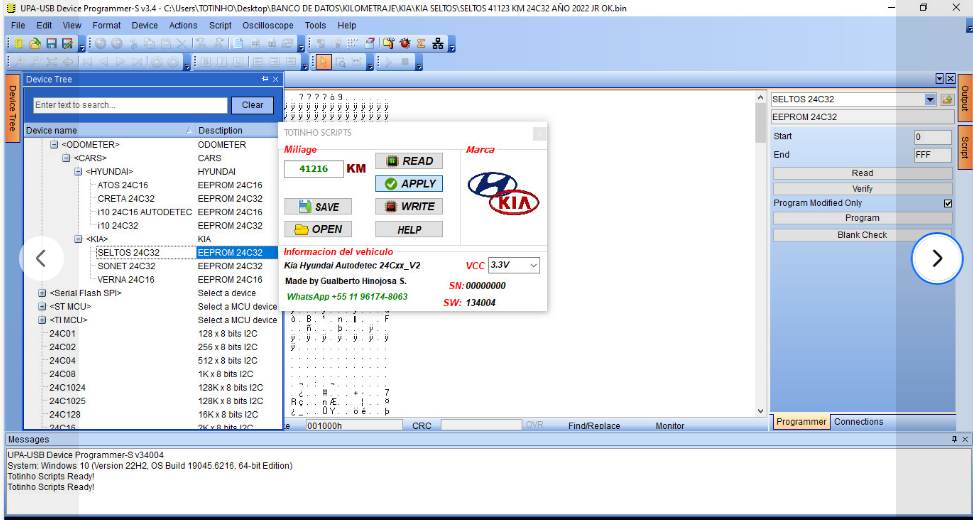Collapse the HYUNDAI tree node
973x520 pixels.
click(x=78, y=172)
